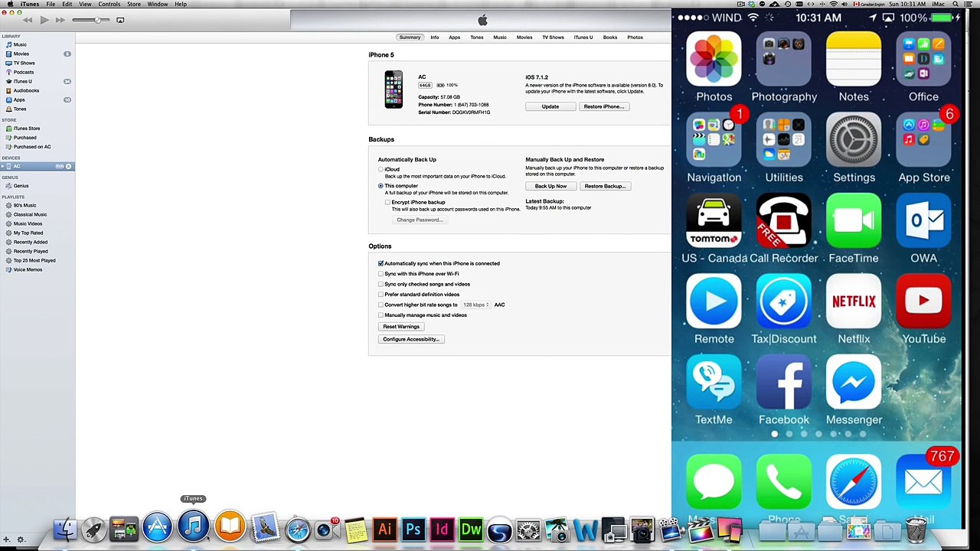The image size is (980, 551).
Task: Enable Encrypt iPhone backup checkbox
Action: point(387,203)
